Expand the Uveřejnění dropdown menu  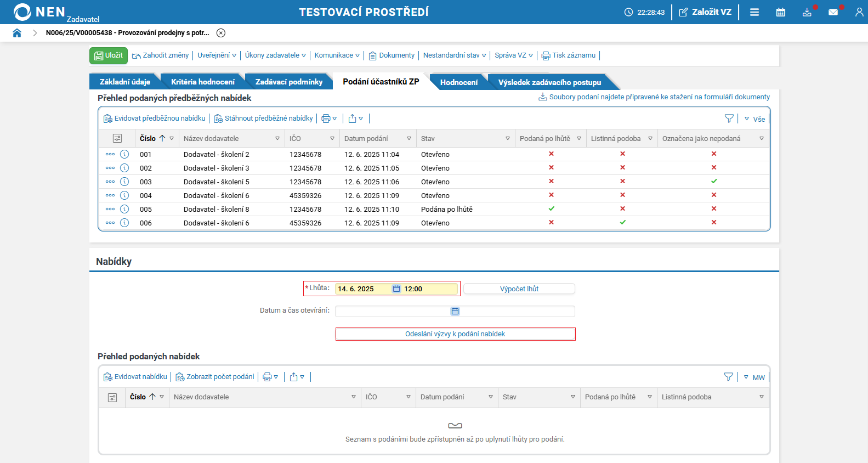pyautogui.click(x=217, y=55)
